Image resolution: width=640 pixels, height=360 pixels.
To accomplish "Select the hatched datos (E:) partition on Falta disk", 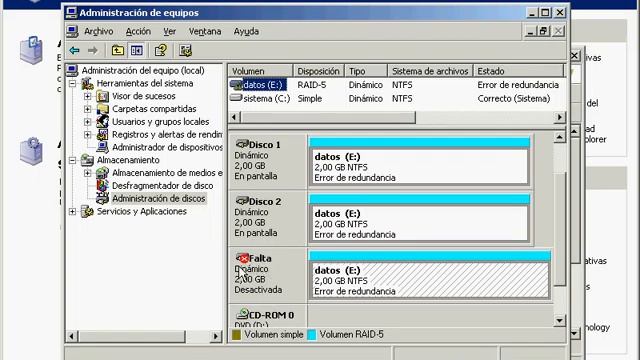I will click(x=429, y=275).
